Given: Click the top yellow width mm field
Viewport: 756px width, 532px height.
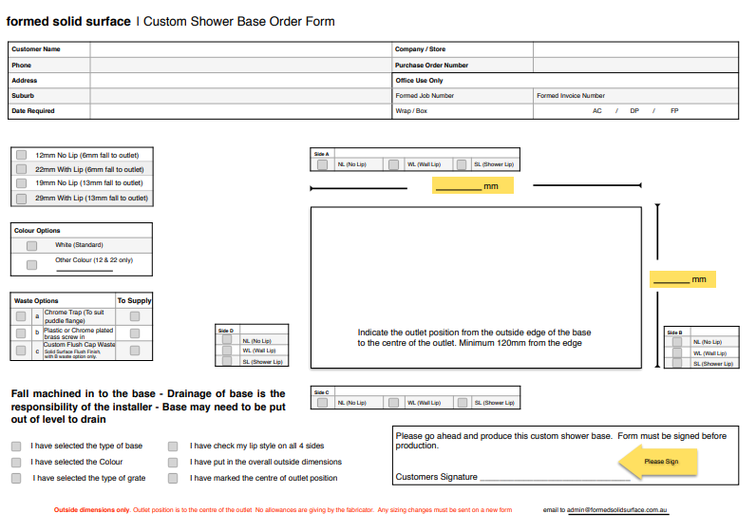Looking at the screenshot, I should click(473, 185).
